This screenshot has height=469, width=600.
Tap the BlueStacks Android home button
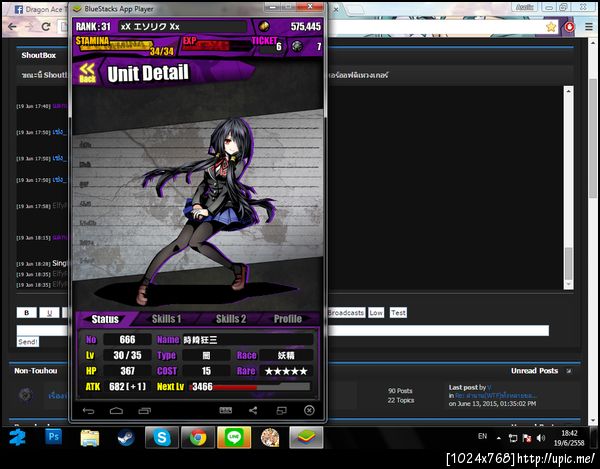tap(116, 411)
